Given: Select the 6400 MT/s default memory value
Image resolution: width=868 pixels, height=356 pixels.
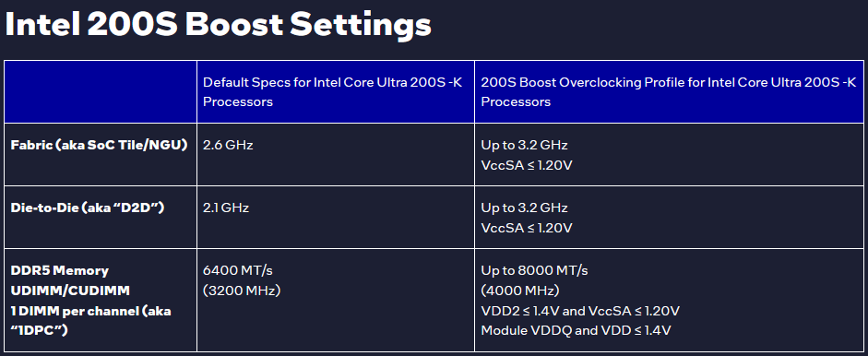Looking at the screenshot, I should 237,271.
